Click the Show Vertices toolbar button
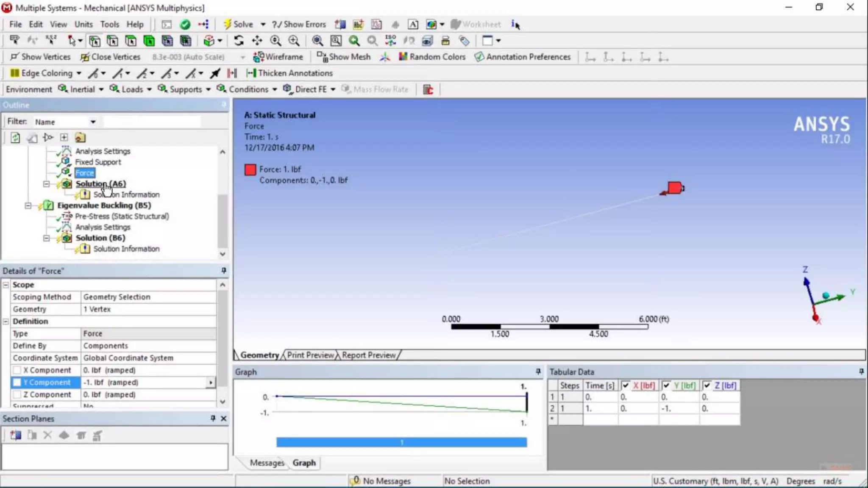868x488 pixels. [x=41, y=57]
